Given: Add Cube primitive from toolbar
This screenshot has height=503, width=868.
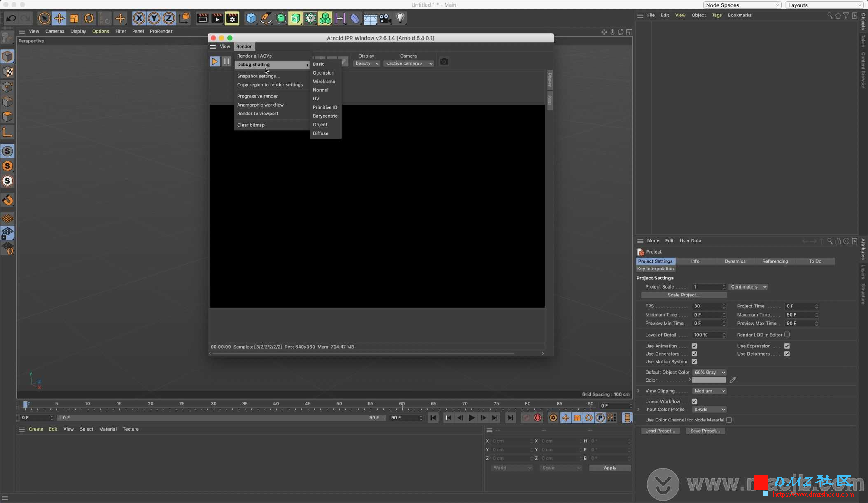Looking at the screenshot, I should (251, 18).
